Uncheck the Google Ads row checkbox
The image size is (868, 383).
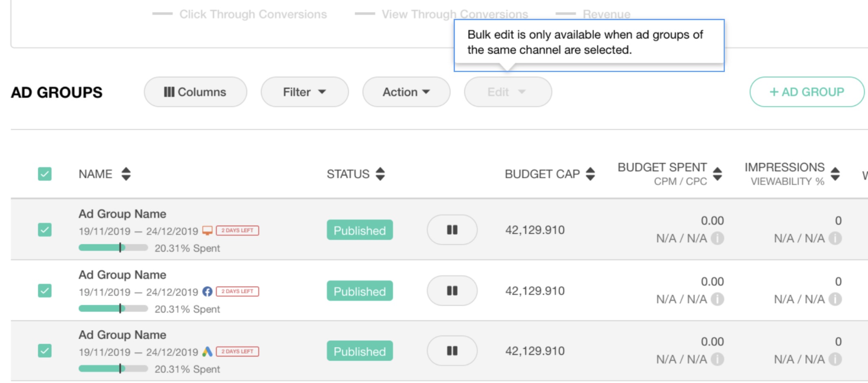[45, 351]
